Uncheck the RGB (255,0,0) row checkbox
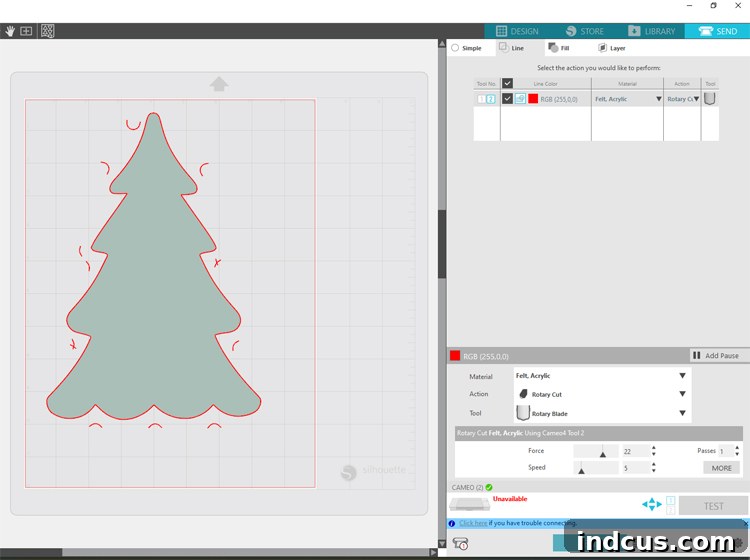 tap(507, 99)
